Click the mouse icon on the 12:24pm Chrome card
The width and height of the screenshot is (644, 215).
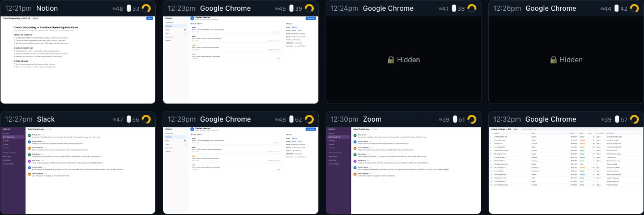point(454,8)
